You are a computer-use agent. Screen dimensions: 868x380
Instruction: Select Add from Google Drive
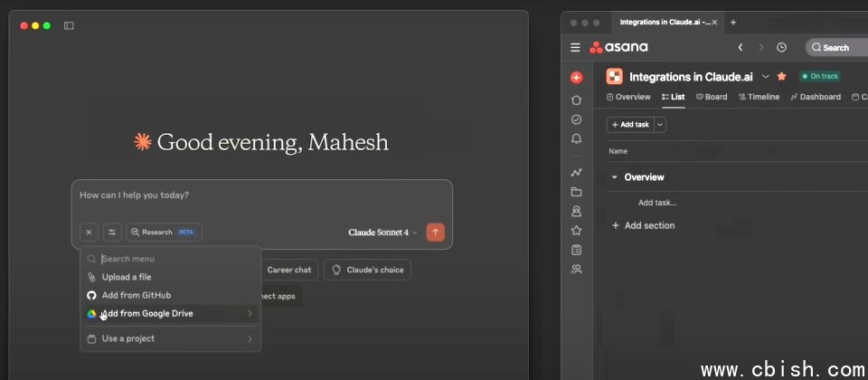[x=171, y=314]
